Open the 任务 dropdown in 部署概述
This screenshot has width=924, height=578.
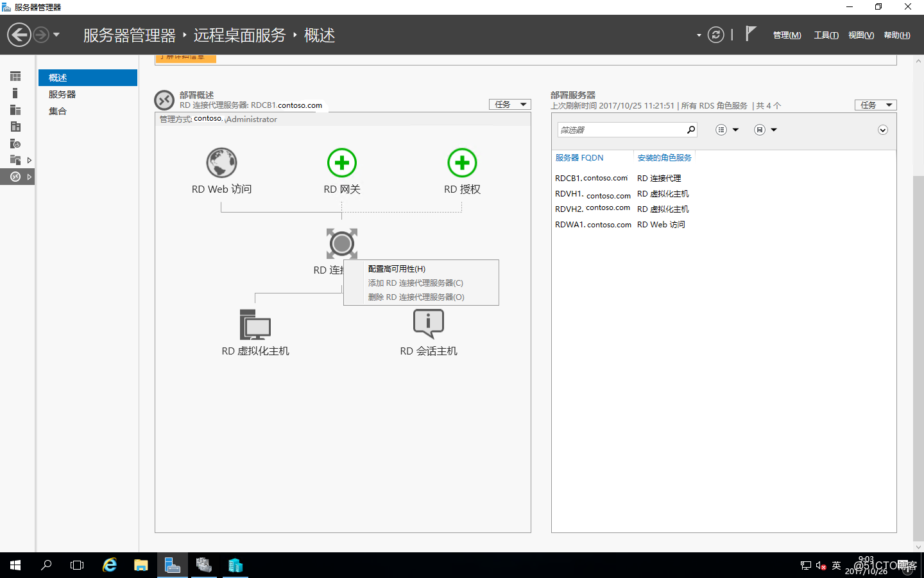tap(509, 104)
